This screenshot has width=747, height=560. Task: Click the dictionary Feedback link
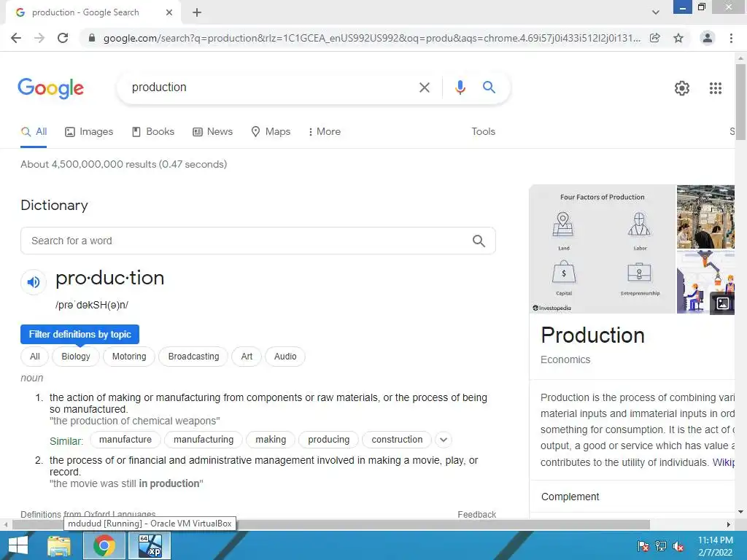(x=477, y=514)
